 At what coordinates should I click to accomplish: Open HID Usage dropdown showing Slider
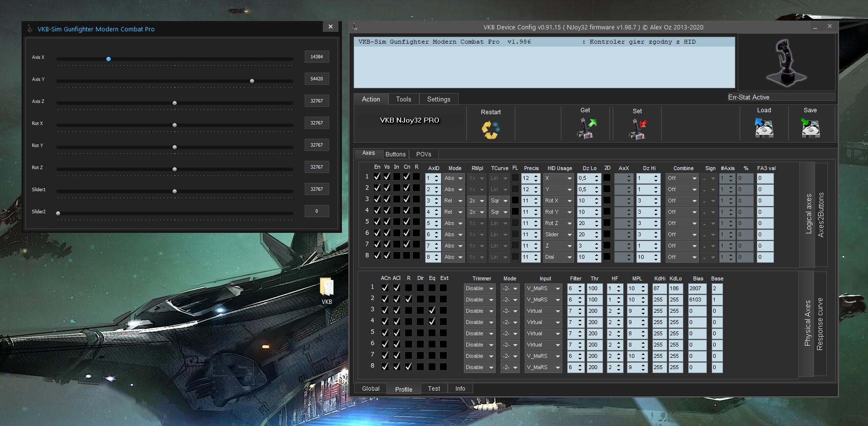(558, 235)
